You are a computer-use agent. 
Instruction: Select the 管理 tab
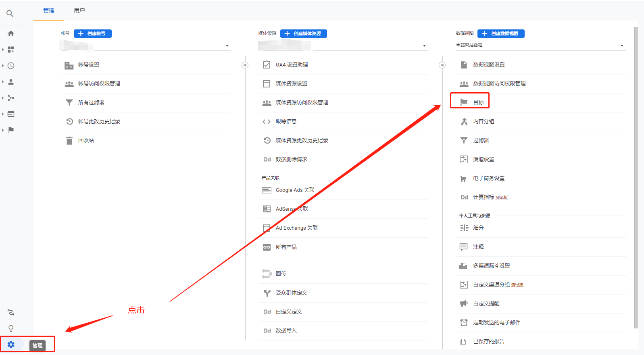49,10
